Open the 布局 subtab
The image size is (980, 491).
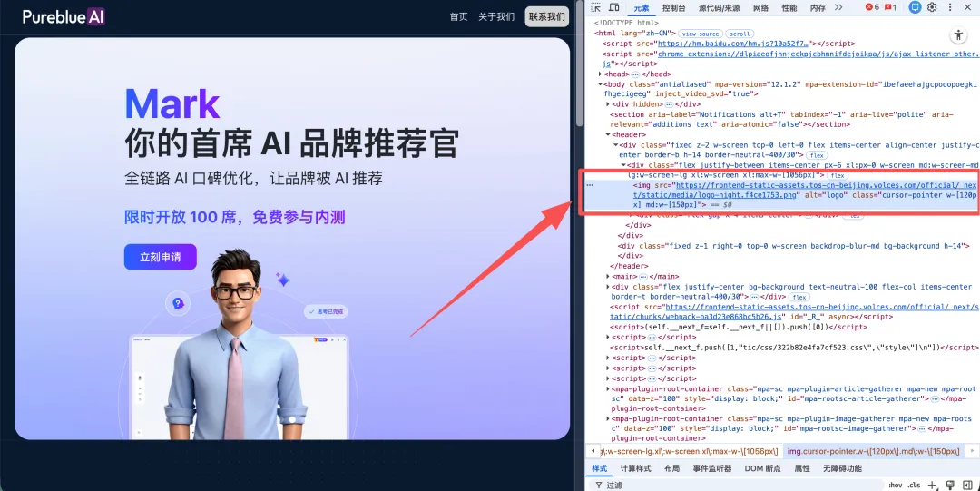pyautogui.click(x=671, y=468)
